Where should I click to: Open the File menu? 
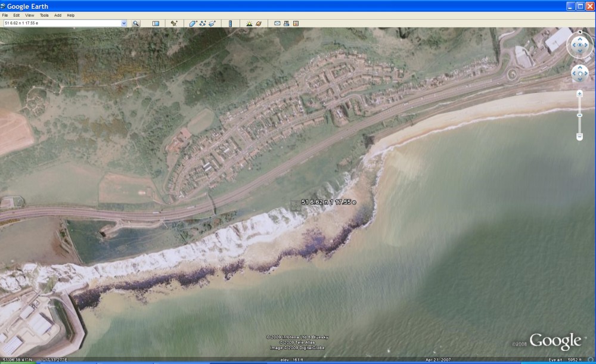pos(5,15)
